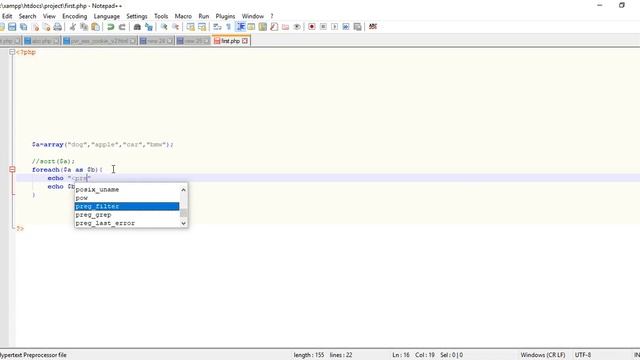Click the Save All toolbar icon

point(24,27)
